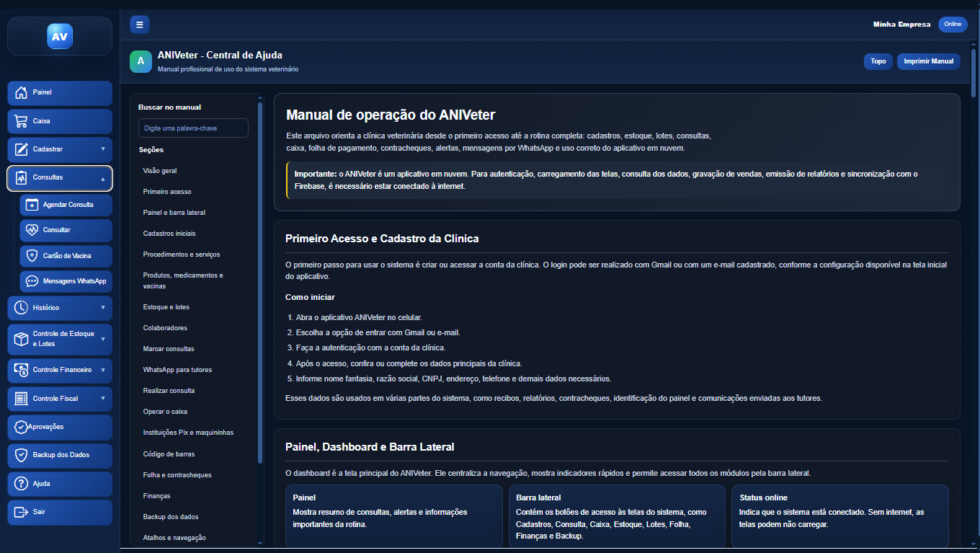Viewport: 980px width, 553px height.
Task: Expand the Controle Fiscal submenu arrow
Action: pos(103,399)
